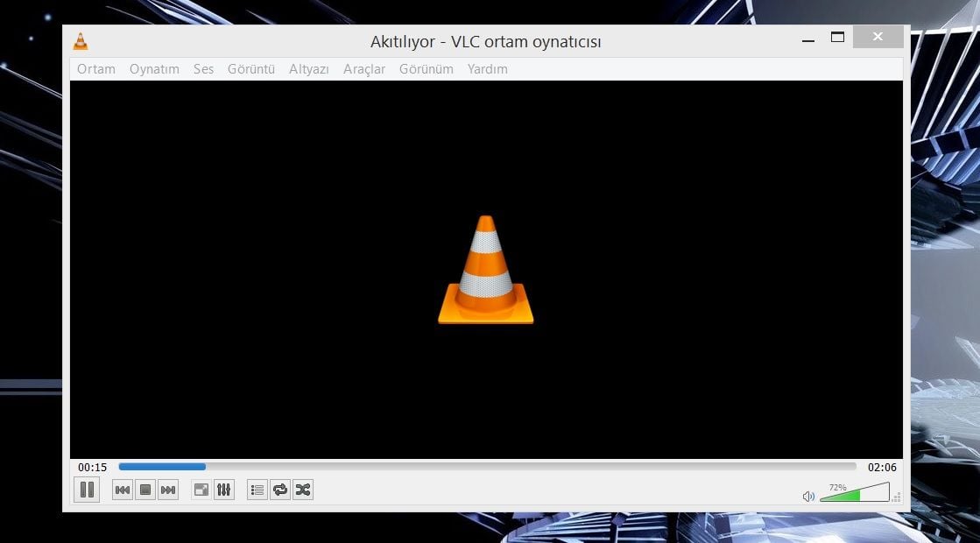Click the window resize grip corner

point(897,497)
